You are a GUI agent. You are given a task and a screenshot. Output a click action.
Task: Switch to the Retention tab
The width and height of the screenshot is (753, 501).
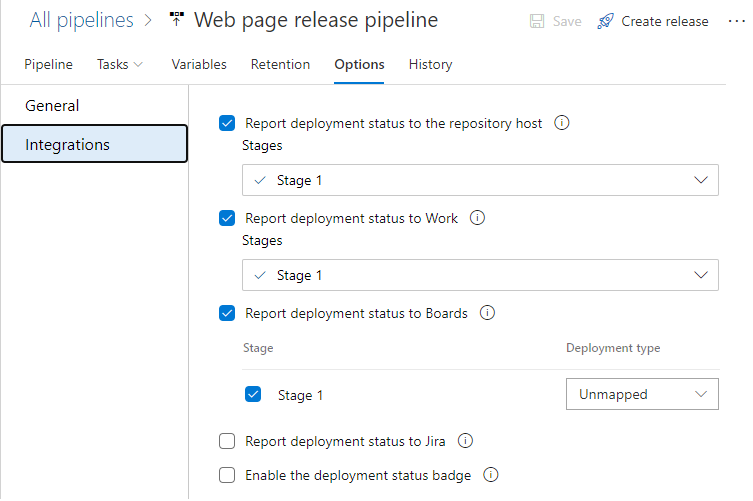click(x=280, y=64)
